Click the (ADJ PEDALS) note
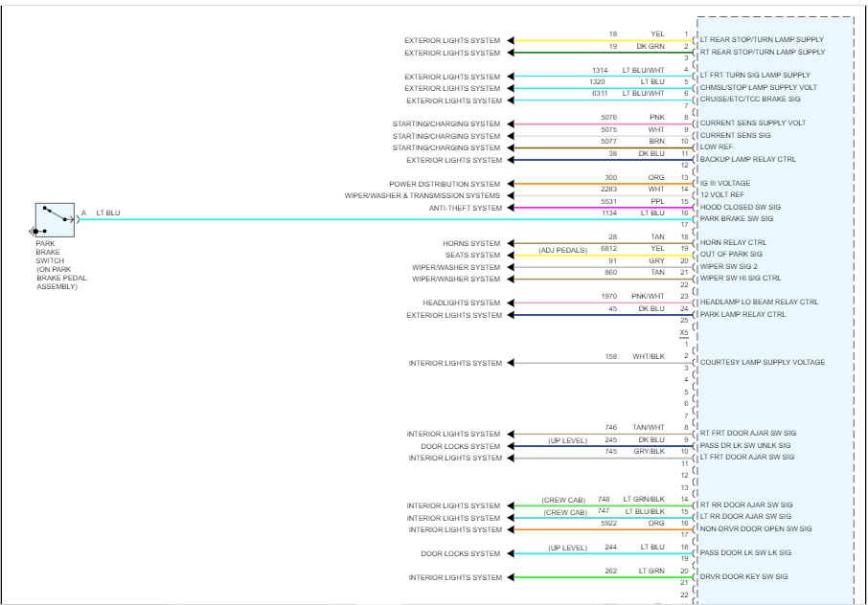 (x=562, y=251)
